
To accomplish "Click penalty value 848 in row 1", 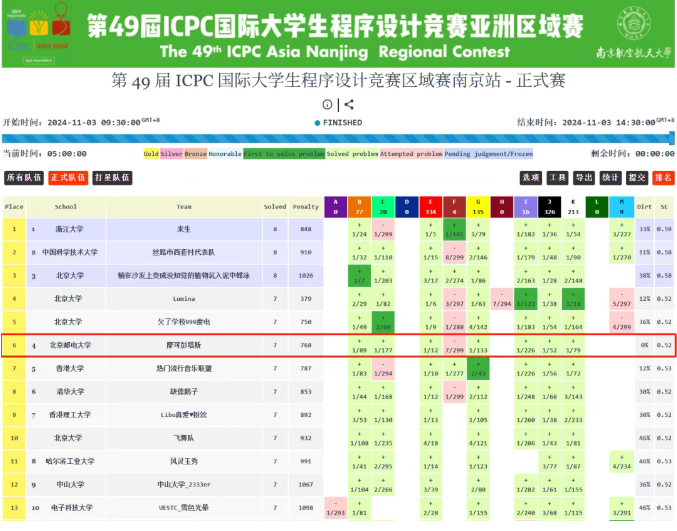I will pyautogui.click(x=306, y=229).
